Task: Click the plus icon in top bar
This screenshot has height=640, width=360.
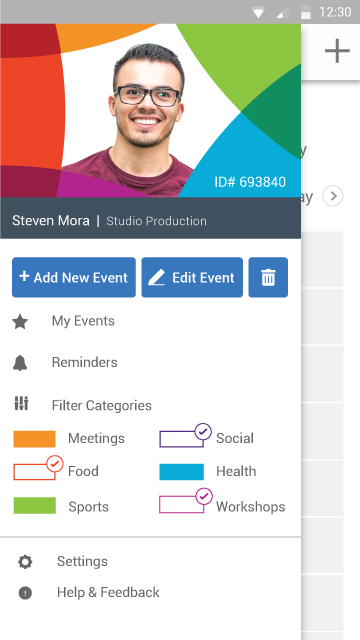Action: [337, 51]
